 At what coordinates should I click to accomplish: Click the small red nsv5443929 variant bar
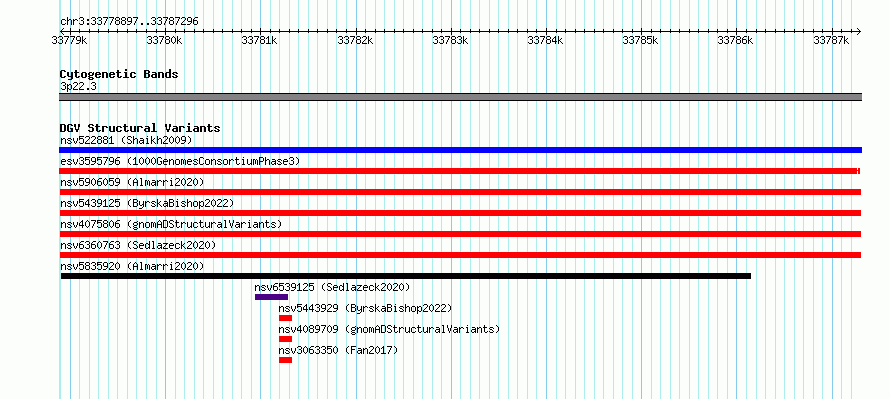tap(286, 318)
